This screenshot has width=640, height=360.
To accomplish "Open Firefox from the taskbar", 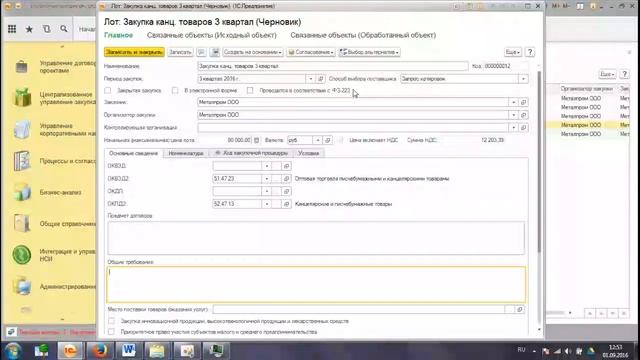I will 99,350.
